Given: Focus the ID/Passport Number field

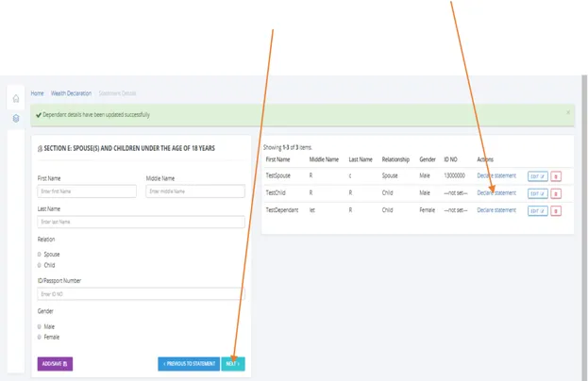Looking at the screenshot, I should [141, 294].
